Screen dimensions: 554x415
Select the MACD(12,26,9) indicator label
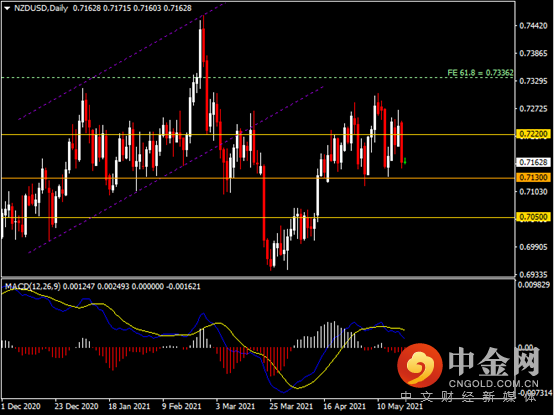(x=33, y=286)
